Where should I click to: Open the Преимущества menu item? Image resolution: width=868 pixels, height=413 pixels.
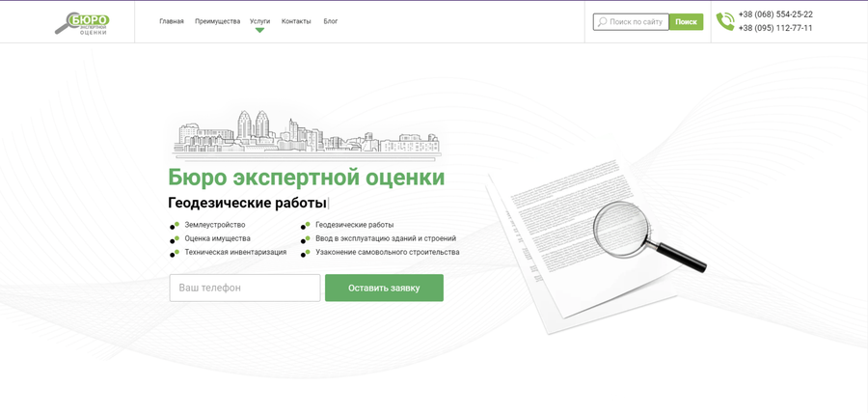[x=218, y=21]
